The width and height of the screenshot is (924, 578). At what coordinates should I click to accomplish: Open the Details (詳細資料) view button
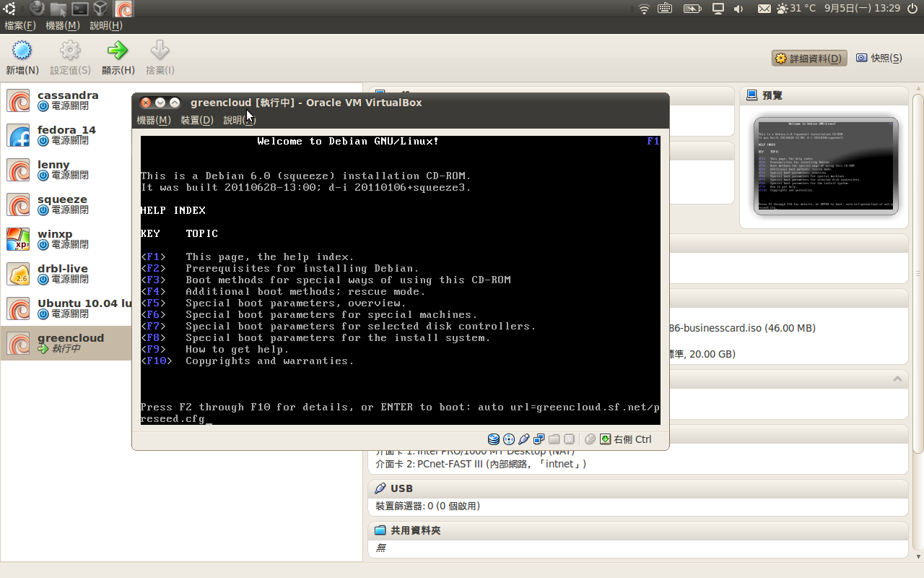click(x=809, y=59)
